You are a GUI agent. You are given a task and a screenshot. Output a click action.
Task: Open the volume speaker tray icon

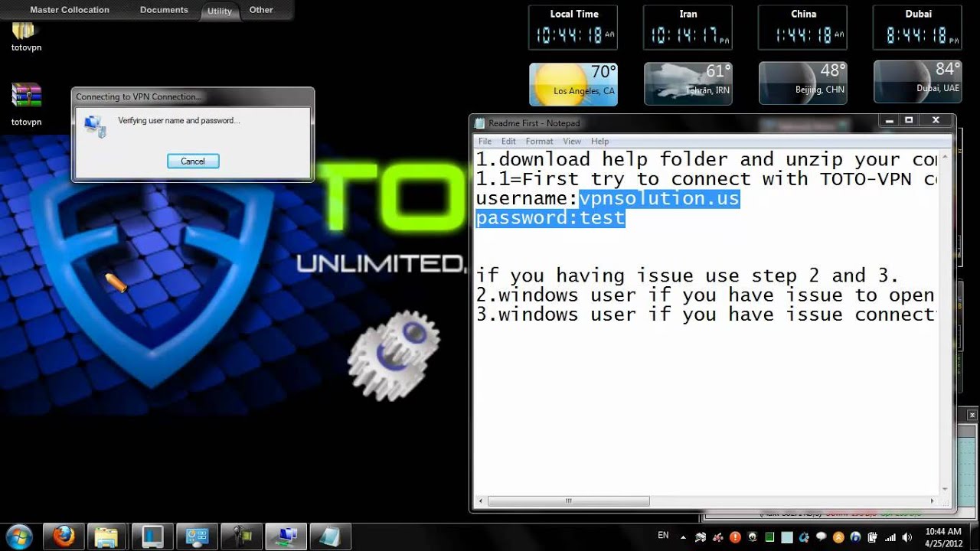click(906, 536)
